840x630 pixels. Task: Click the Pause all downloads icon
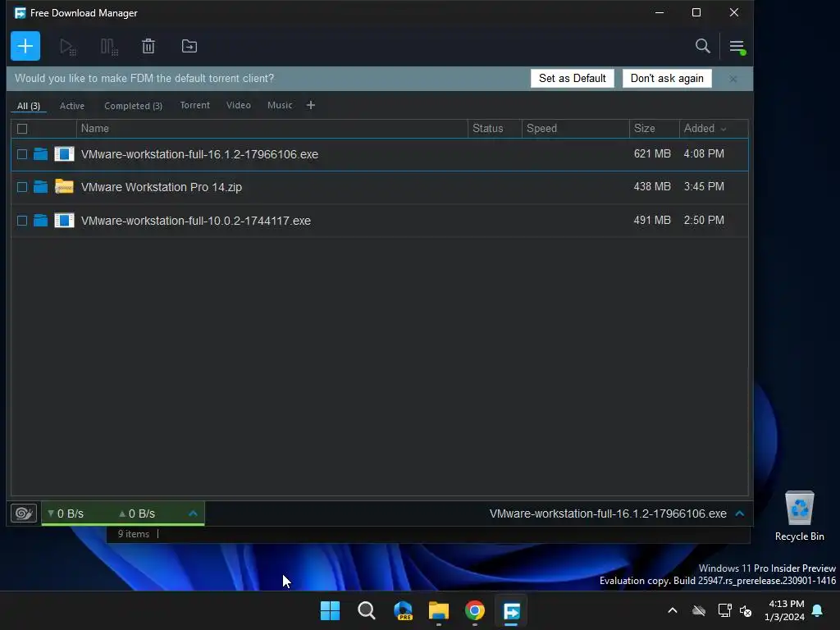pyautogui.click(x=109, y=47)
